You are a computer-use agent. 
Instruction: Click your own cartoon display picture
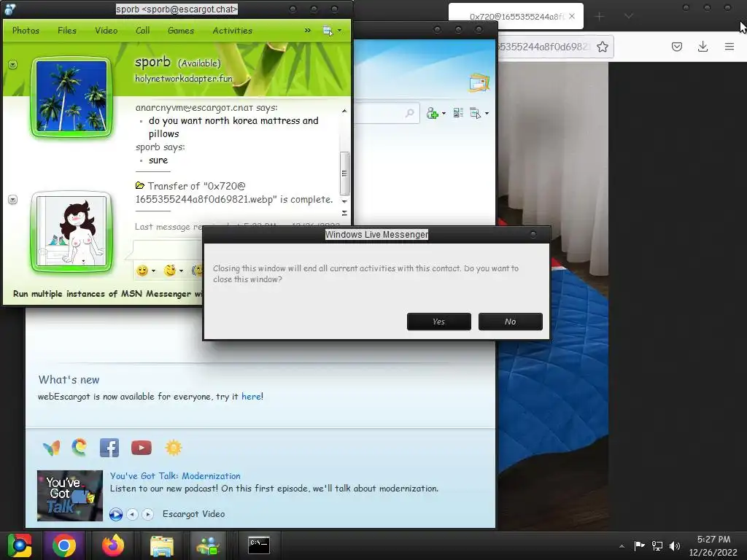71,231
